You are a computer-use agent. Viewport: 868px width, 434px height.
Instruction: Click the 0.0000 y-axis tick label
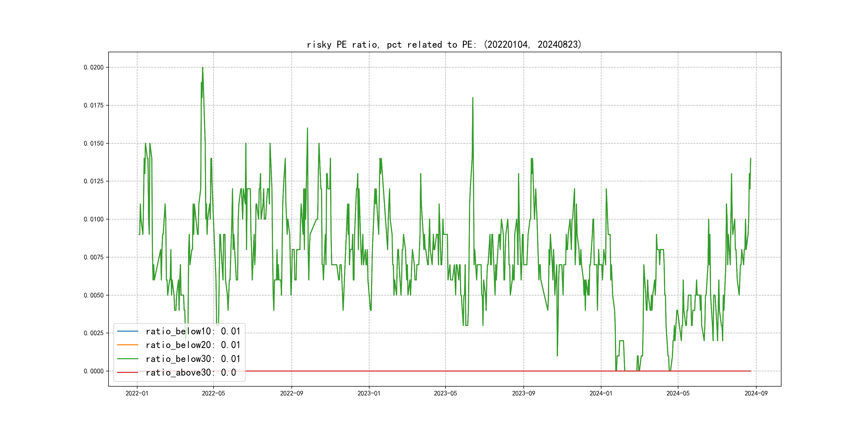coord(94,371)
